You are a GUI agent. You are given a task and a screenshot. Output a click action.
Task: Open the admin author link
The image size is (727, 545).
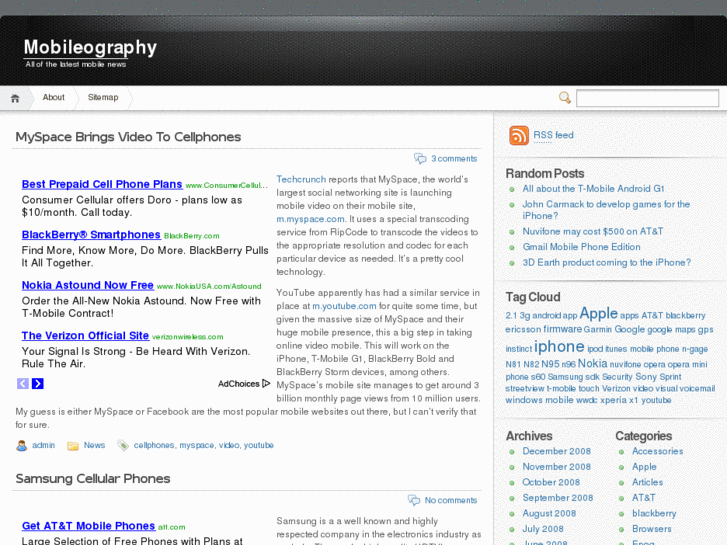pos(44,445)
